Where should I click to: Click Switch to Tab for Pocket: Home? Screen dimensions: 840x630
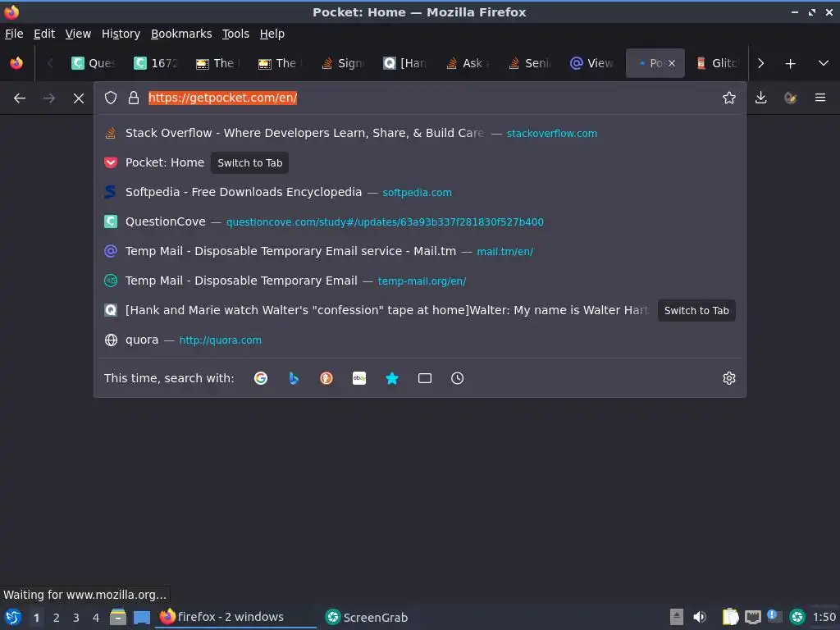tap(249, 163)
